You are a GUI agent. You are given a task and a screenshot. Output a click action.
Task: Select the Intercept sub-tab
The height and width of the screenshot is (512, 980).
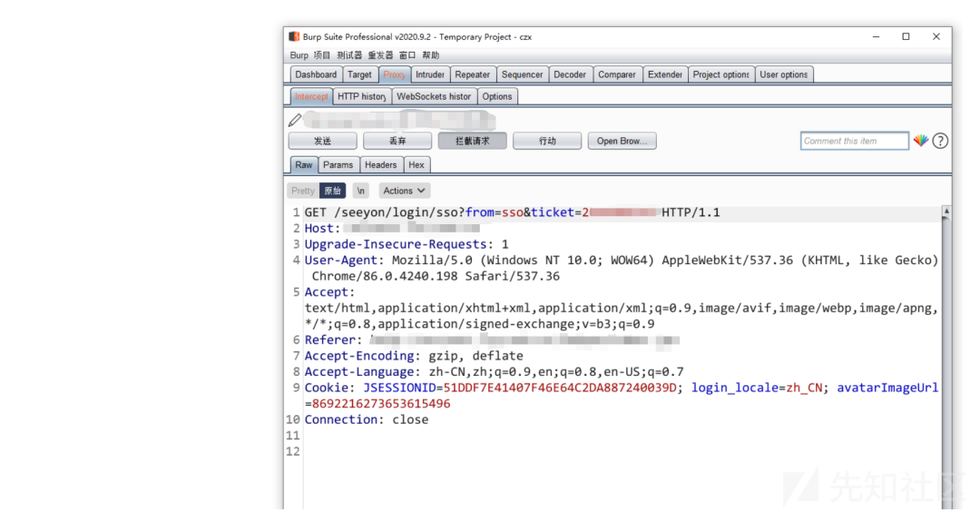pyautogui.click(x=311, y=96)
